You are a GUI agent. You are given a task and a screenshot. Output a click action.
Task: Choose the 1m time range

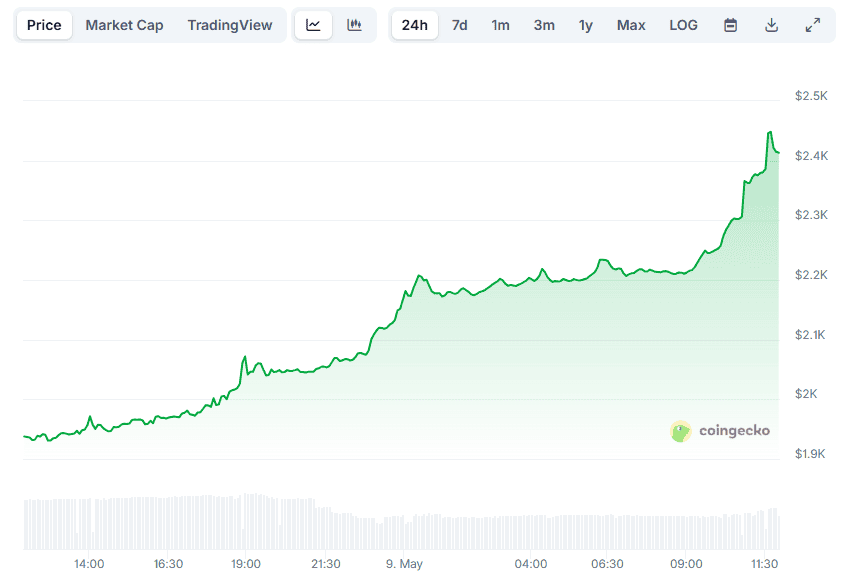click(500, 25)
